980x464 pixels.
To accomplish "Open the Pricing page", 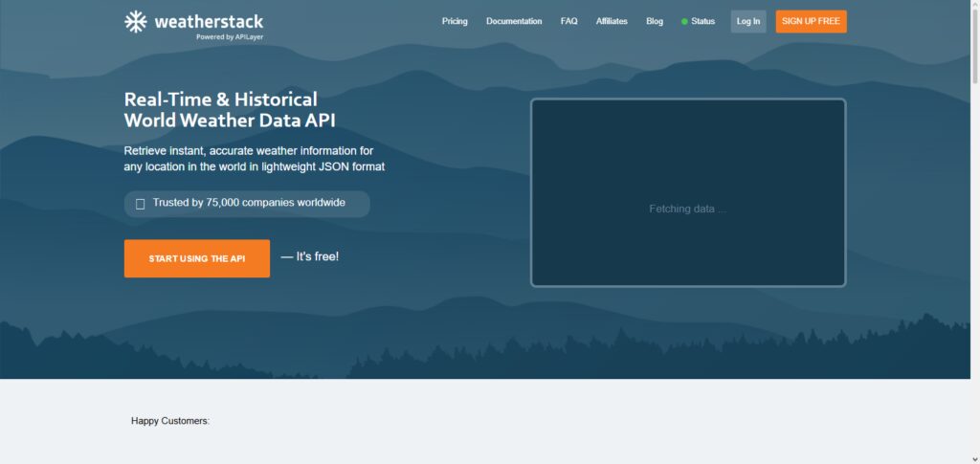I will click(455, 21).
